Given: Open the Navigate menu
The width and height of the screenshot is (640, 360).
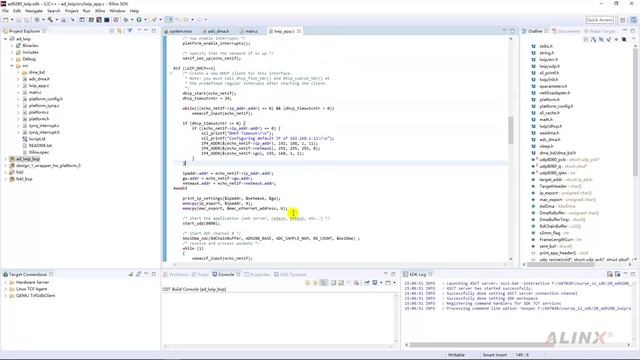Looking at the screenshot, I should click(x=34, y=11).
